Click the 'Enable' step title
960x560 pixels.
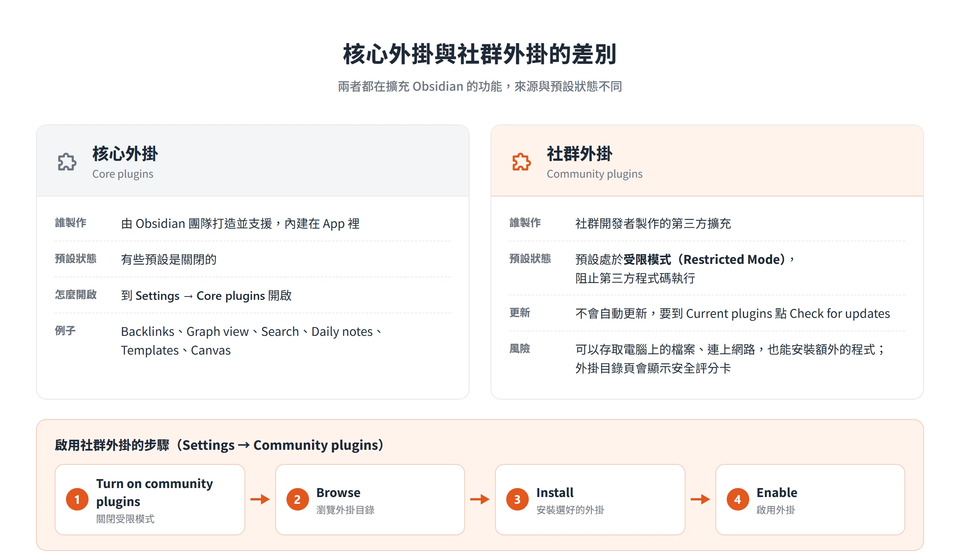777,493
